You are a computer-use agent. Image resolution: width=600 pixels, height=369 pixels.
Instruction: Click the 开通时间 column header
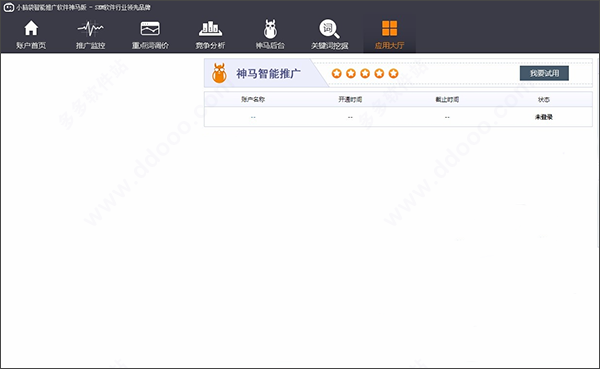click(x=350, y=100)
